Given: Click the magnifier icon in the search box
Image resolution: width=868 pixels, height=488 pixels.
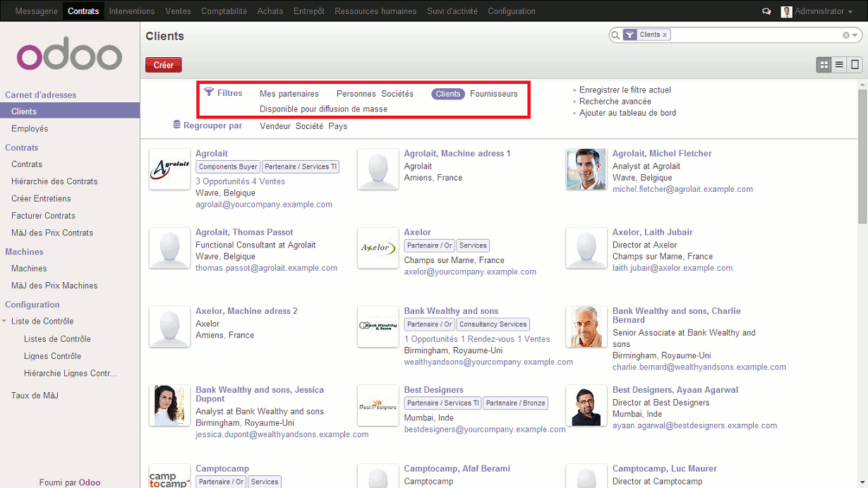Looking at the screenshot, I should [x=615, y=35].
